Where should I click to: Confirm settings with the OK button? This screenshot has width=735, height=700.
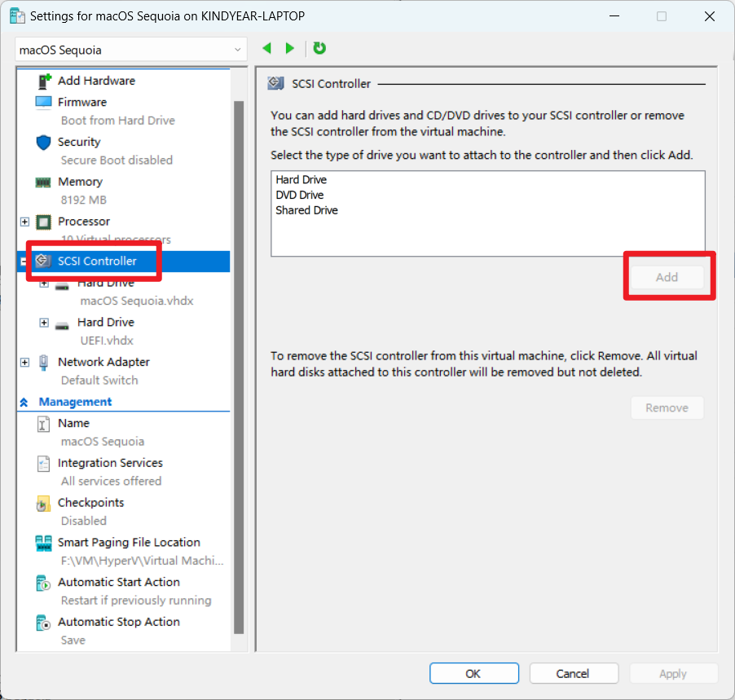click(474, 674)
